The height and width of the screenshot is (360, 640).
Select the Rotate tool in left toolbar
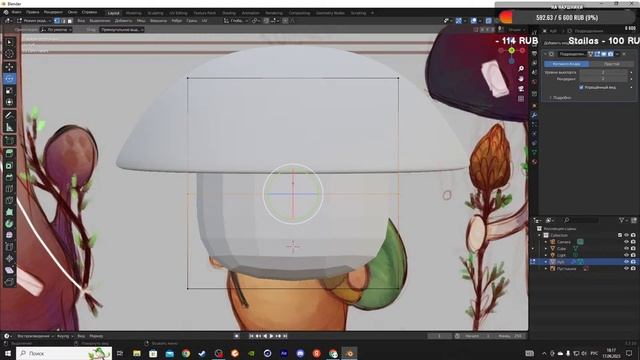tap(9, 78)
